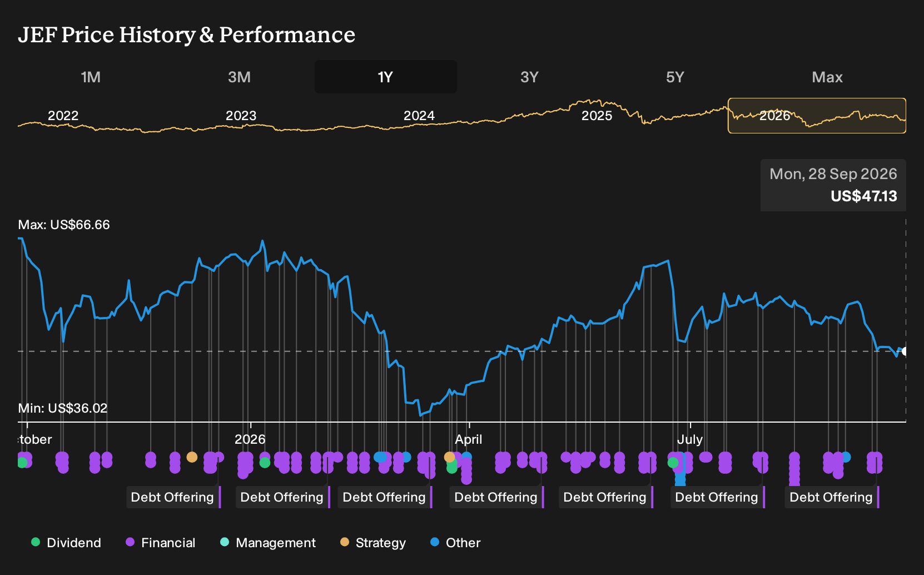The height and width of the screenshot is (575, 924).
Task: Select the 1M time range tab
Action: pyautogui.click(x=91, y=77)
